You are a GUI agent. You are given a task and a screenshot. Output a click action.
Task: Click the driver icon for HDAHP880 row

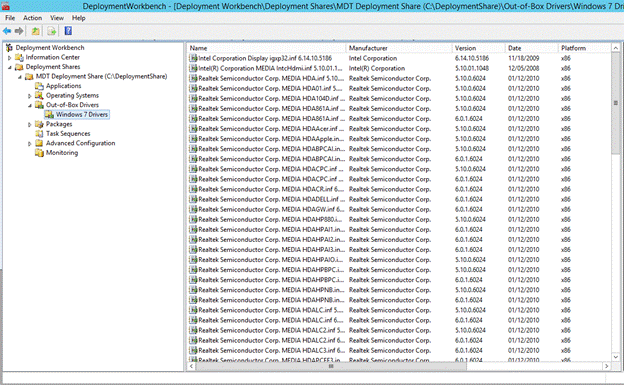[x=193, y=219]
